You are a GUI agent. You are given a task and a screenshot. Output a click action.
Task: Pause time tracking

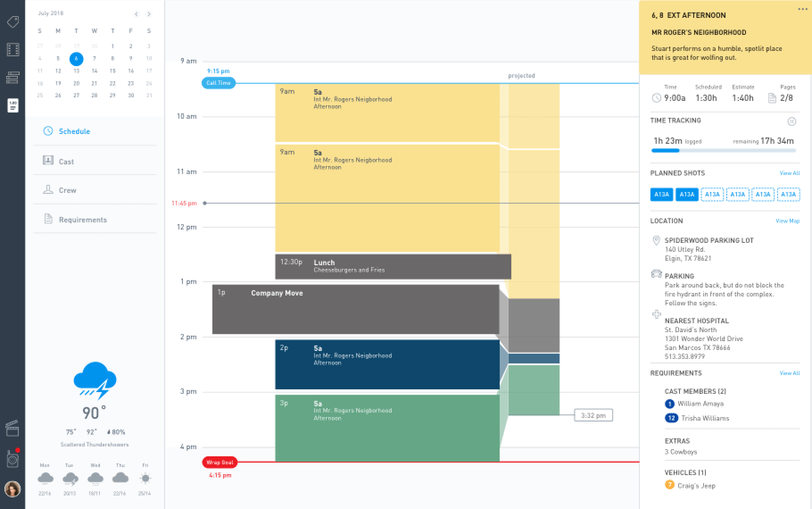(x=791, y=121)
